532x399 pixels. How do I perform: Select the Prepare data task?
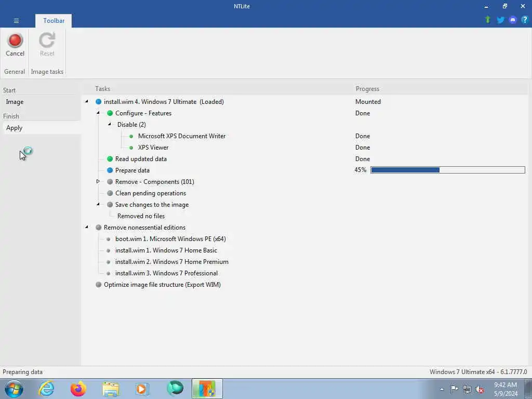132,170
